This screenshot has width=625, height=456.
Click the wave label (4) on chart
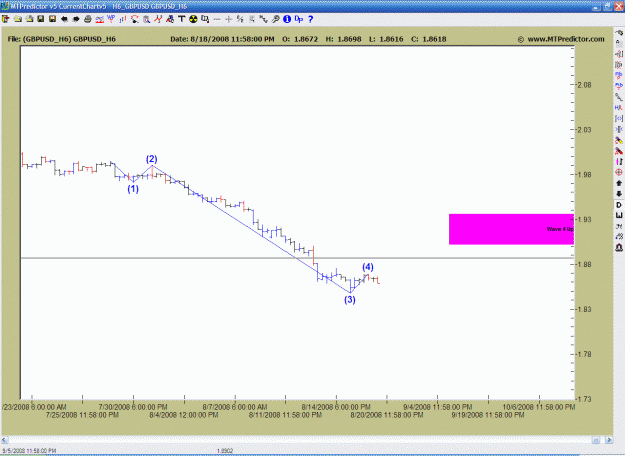[x=368, y=267]
